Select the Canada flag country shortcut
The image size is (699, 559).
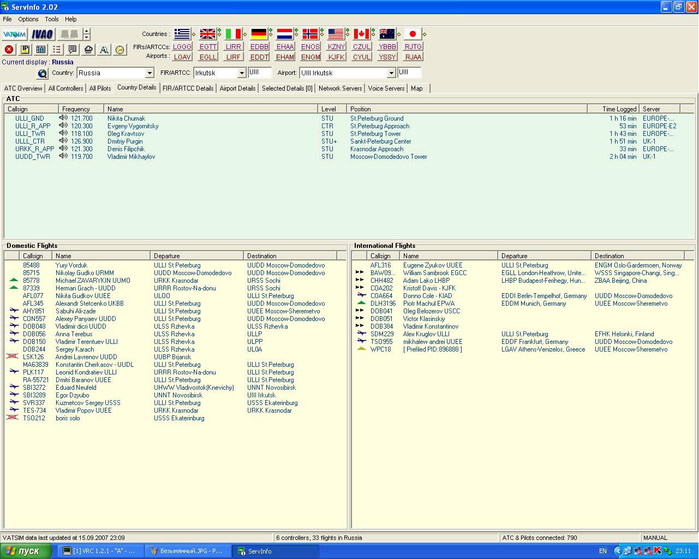pyautogui.click(x=361, y=34)
